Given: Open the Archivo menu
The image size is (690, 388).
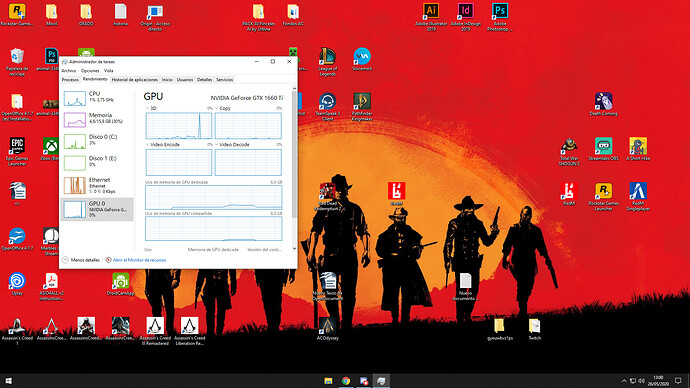Looking at the screenshot, I should coord(69,71).
